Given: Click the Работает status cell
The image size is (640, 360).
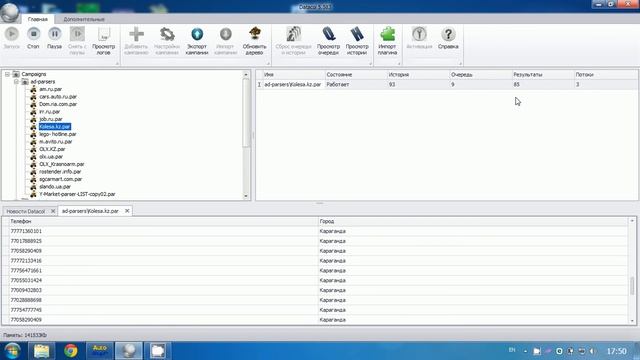Looking at the screenshot, I should [x=356, y=84].
